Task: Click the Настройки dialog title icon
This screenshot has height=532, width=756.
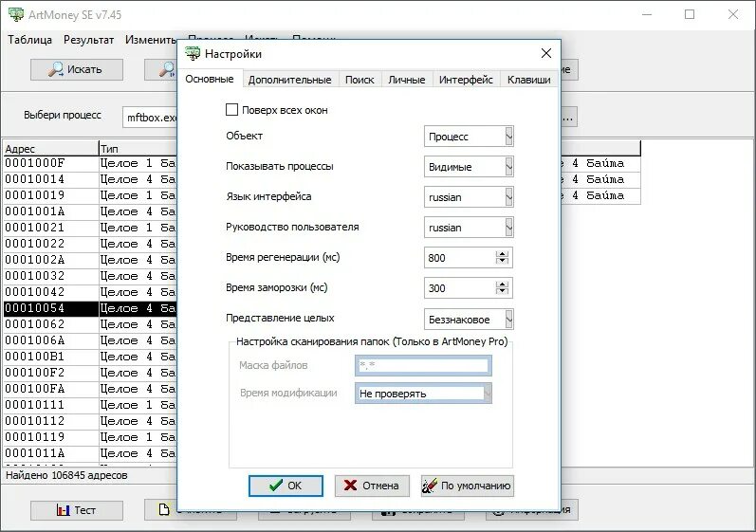Action: click(193, 53)
